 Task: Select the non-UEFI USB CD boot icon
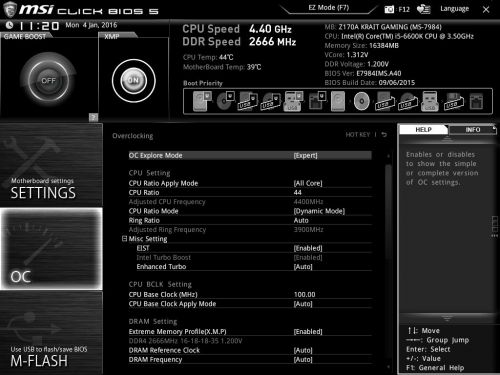[x=408, y=102]
